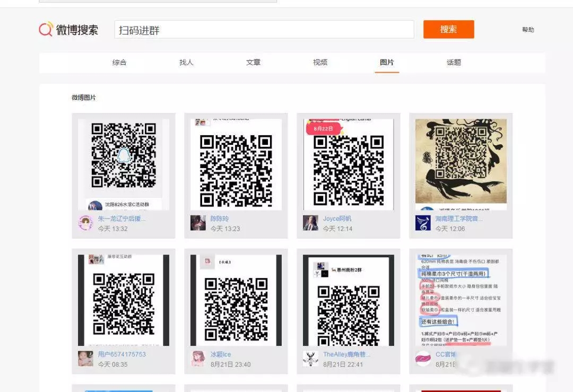Open QR image posted by 陈陈玲
The width and height of the screenshot is (573, 392).
(x=236, y=164)
